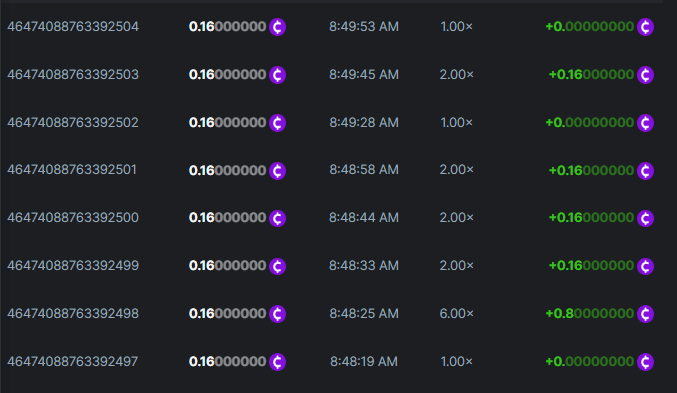This screenshot has height=393, width=677.
Task: Click the coin icon after the +0.80000000 profit
Action: 645,314
